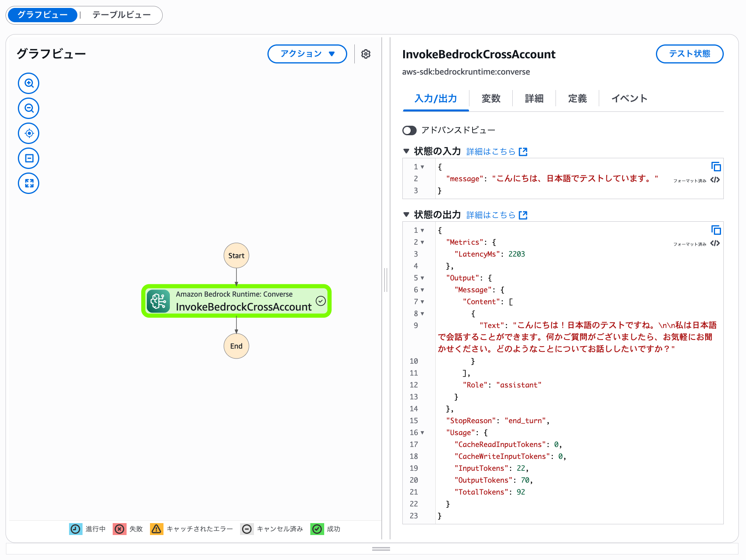Click the "StopReason": "end_turn" line
This screenshot has height=560, width=746.
tap(498, 421)
